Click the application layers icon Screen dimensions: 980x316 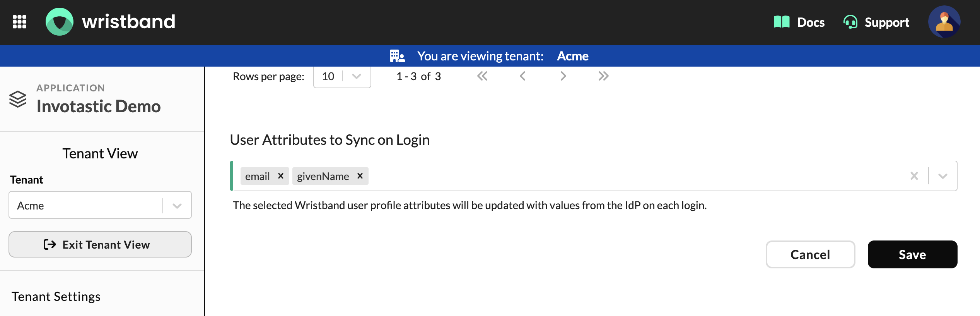[18, 99]
